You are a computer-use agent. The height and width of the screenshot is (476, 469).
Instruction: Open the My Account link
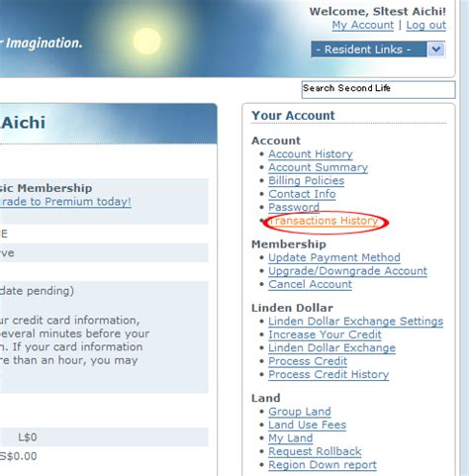[363, 25]
